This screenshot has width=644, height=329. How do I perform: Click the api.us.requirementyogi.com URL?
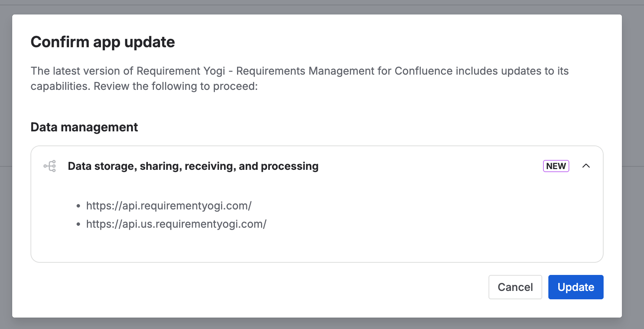click(176, 224)
